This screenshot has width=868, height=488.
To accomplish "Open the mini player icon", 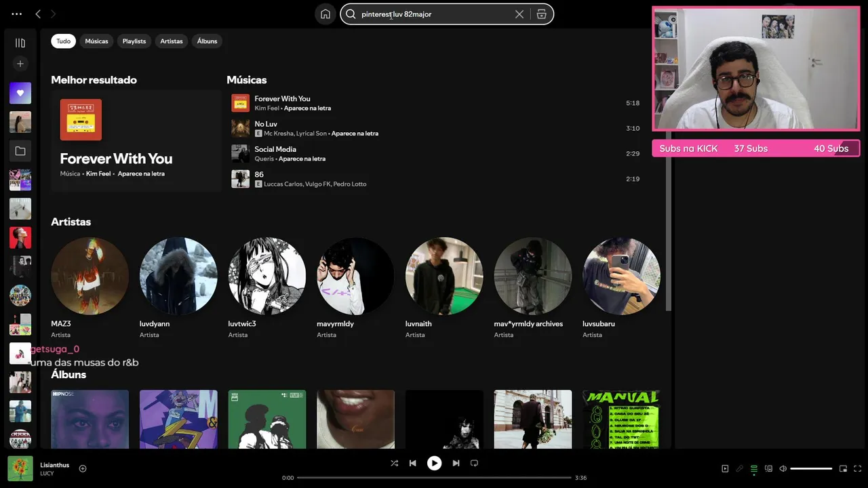I will (x=843, y=468).
